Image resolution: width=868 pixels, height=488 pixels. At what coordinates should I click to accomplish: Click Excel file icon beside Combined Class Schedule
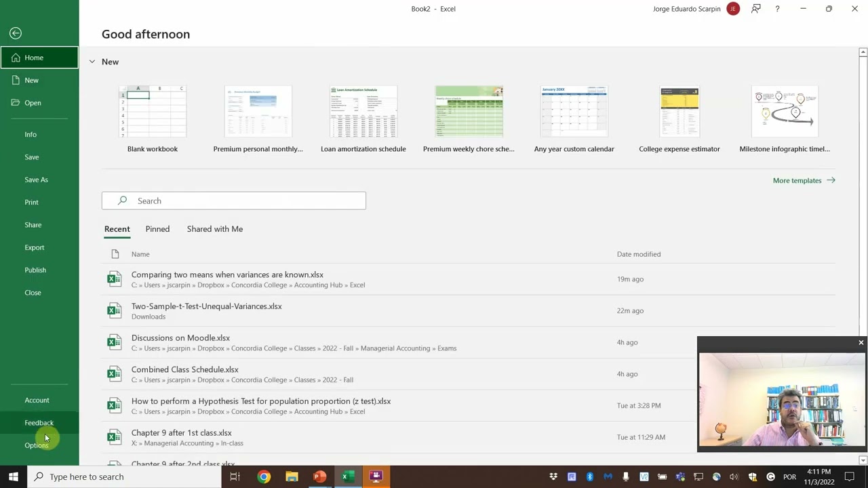tap(114, 373)
